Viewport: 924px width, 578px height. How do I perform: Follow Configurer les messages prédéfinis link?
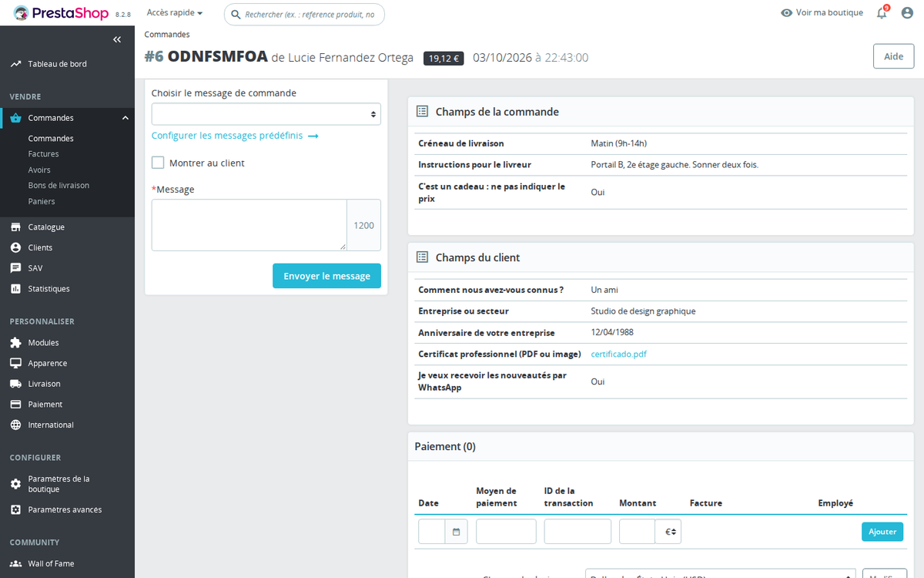click(235, 136)
